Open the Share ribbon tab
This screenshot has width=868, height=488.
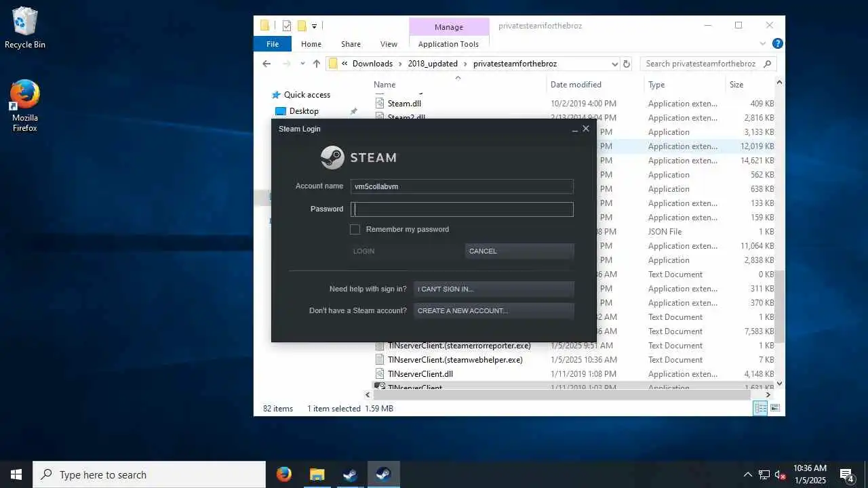tap(351, 44)
